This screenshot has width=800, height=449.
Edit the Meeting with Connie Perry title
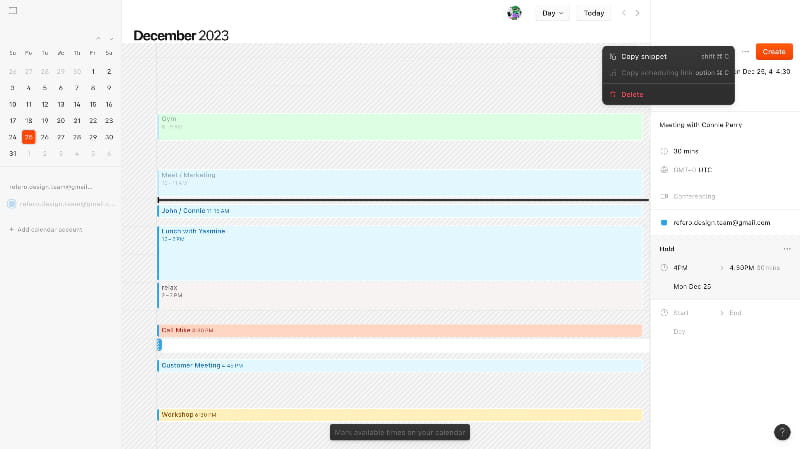701,125
